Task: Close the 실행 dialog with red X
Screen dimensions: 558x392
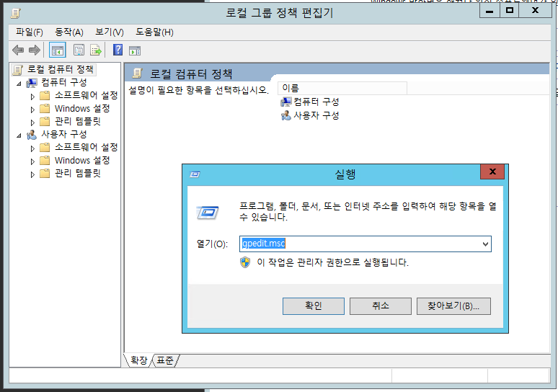Action: (492, 171)
